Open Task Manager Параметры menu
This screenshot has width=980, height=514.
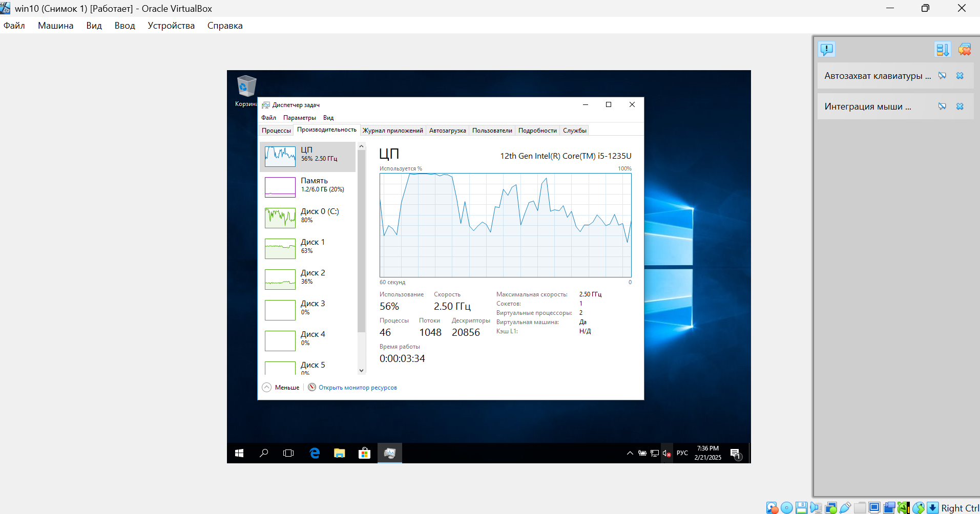300,118
